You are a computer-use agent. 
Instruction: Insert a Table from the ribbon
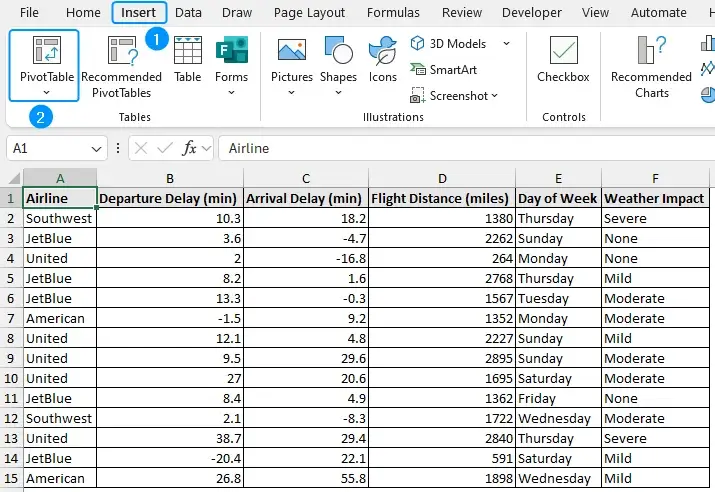(x=187, y=59)
